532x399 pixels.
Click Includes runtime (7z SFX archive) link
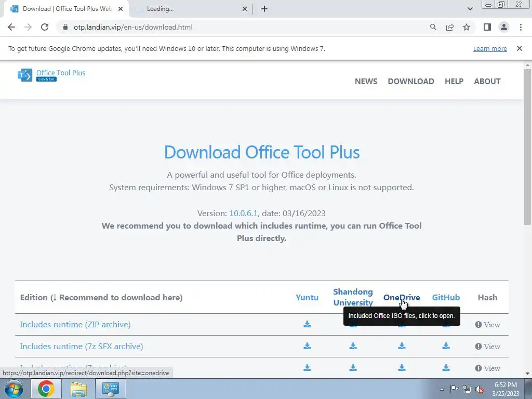pos(82,346)
